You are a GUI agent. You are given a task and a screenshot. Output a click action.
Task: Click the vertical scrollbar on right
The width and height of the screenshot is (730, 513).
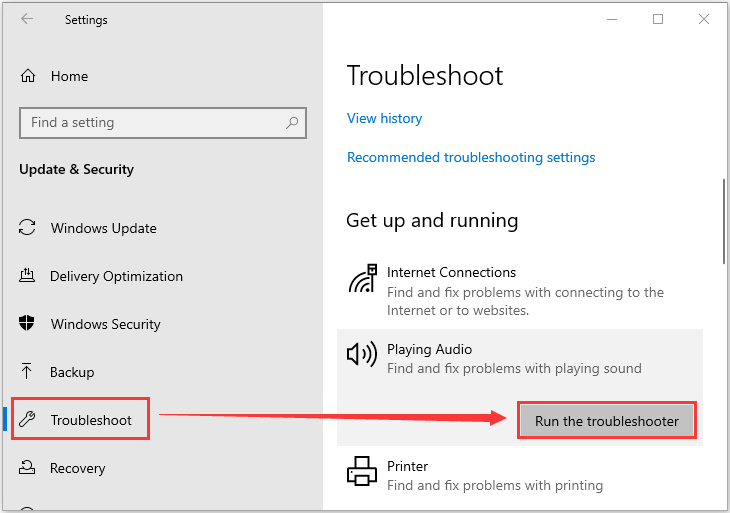pos(724,222)
